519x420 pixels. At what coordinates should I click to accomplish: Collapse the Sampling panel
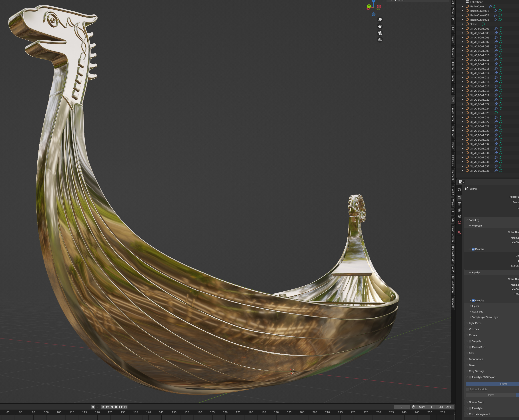(x=474, y=220)
